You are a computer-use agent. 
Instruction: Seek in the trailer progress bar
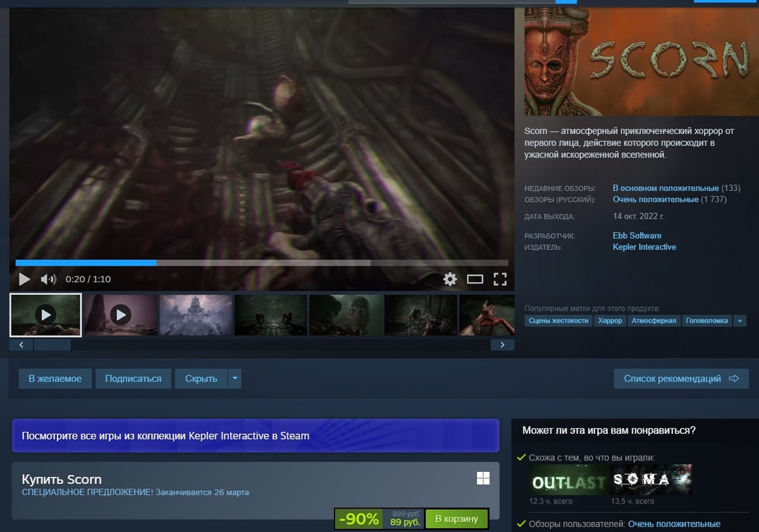[x=262, y=263]
